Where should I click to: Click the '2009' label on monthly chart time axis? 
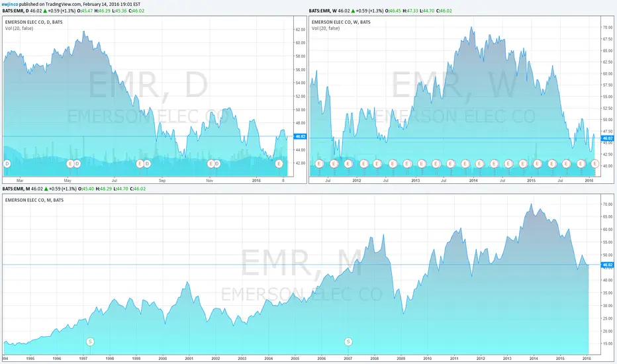coord(401,359)
